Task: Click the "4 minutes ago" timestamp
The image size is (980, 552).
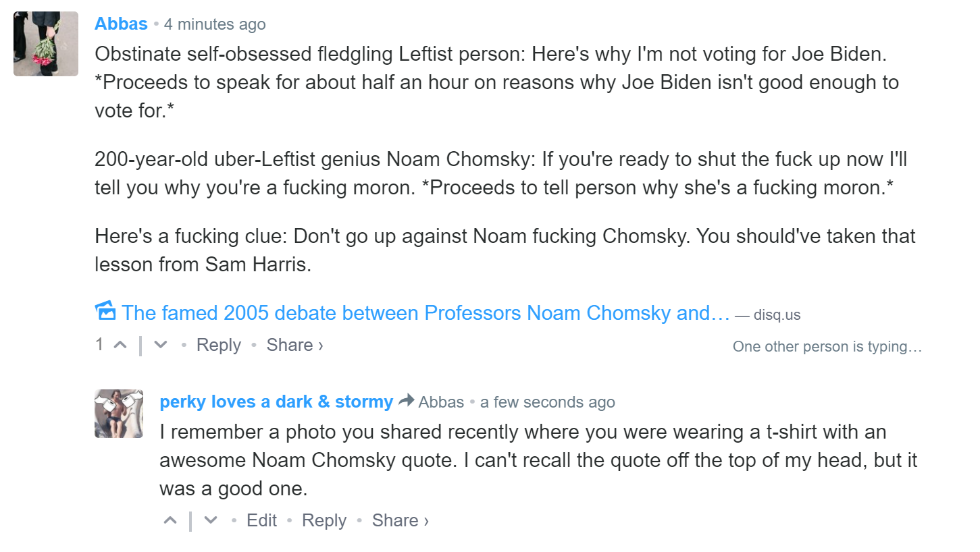Action: pos(215,24)
